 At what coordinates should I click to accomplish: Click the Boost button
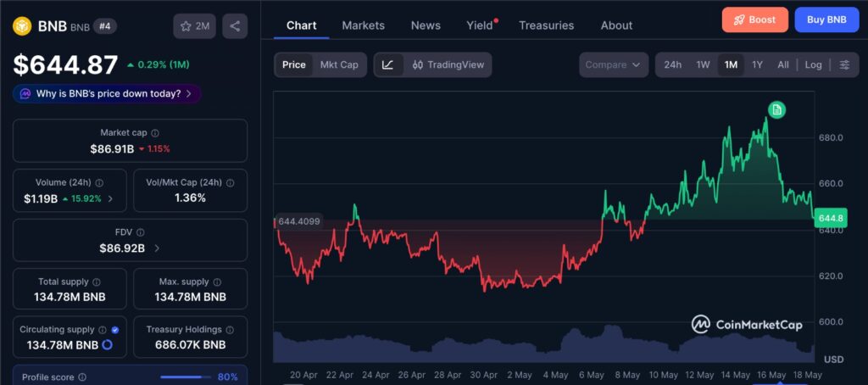click(755, 20)
